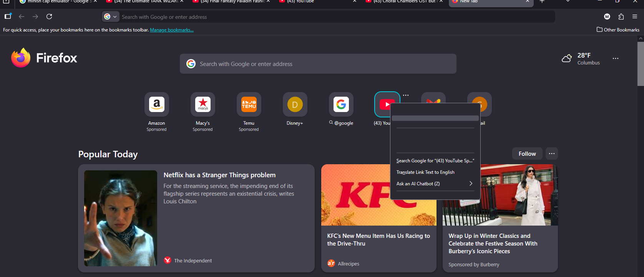Open the weather widget's three-dot menu
The width and height of the screenshot is (644, 277).
616,58
